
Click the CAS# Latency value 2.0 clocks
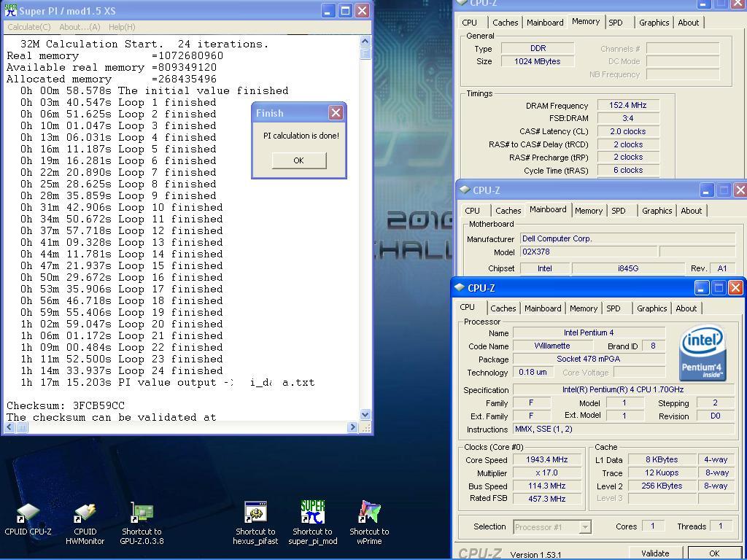(628, 131)
